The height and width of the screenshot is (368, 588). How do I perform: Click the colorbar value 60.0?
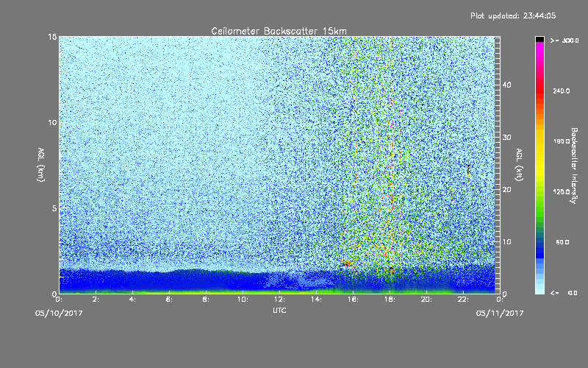(x=562, y=242)
